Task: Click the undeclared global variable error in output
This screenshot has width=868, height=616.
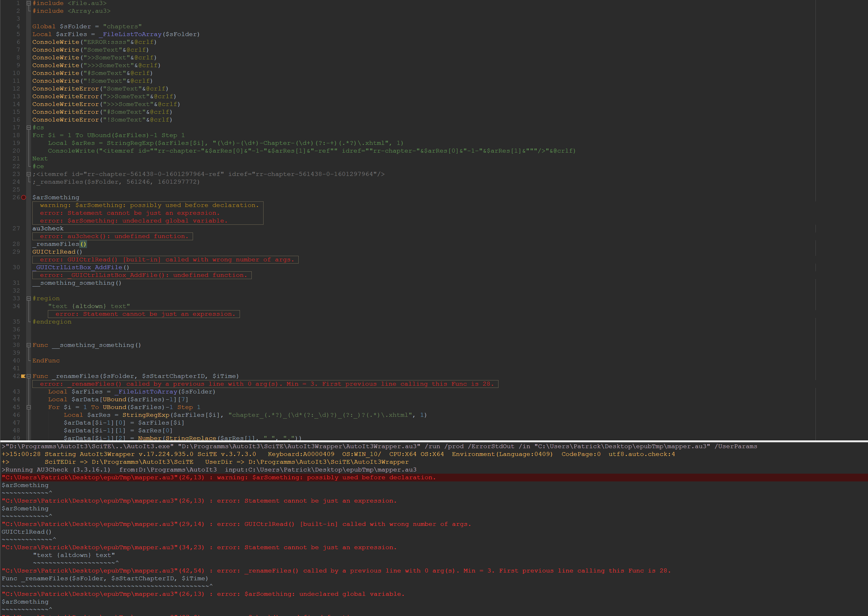Action: 203,594
